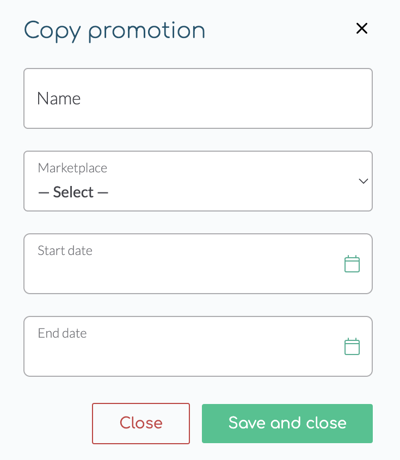Click the Copy promotion dialog title
The width and height of the screenshot is (400, 460).
[114, 31]
